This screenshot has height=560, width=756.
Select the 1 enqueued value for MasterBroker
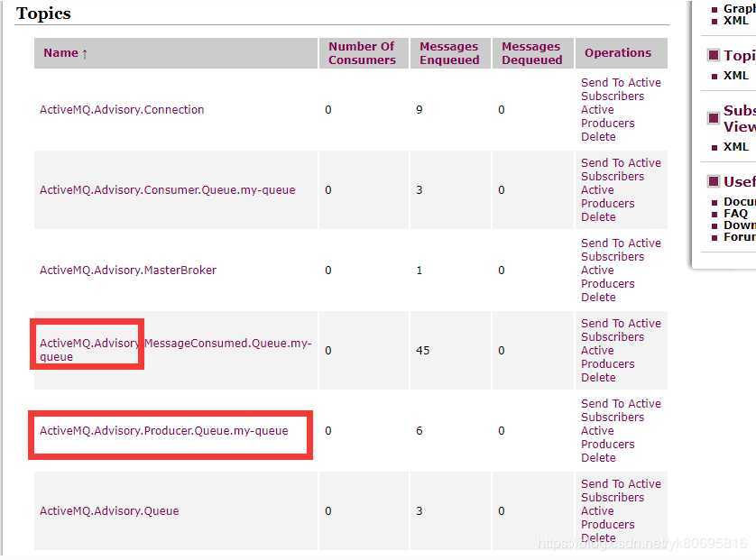point(419,270)
